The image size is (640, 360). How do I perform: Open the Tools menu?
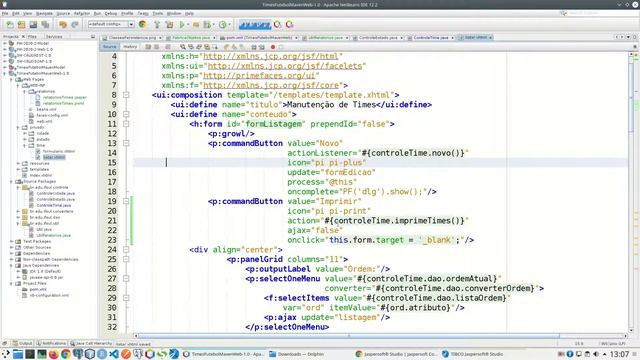coord(158,13)
